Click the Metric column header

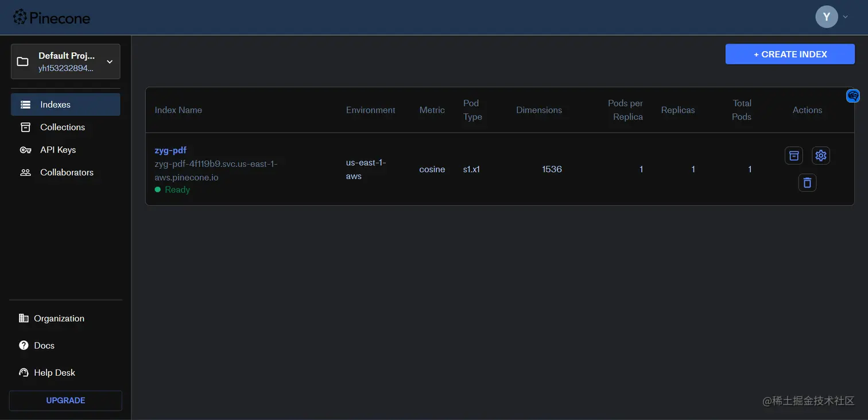[x=432, y=110]
